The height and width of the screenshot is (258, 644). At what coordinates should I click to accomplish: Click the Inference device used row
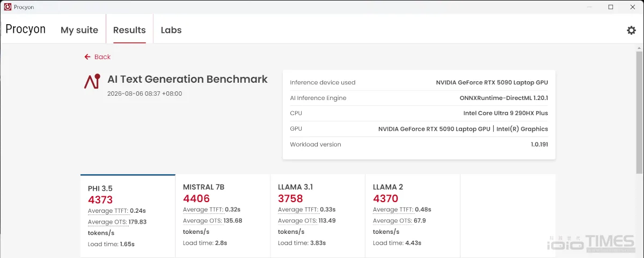(419, 82)
